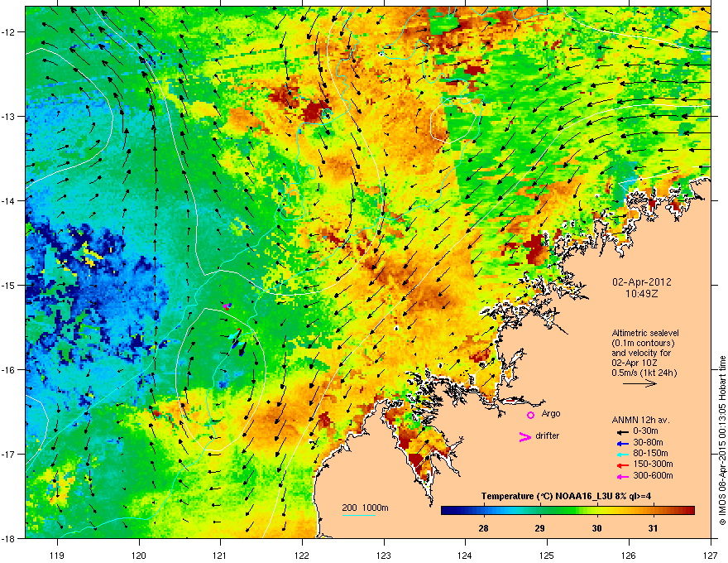728x563 pixels.
Task: Click the temperature color bar near 31
Action: tap(654, 511)
